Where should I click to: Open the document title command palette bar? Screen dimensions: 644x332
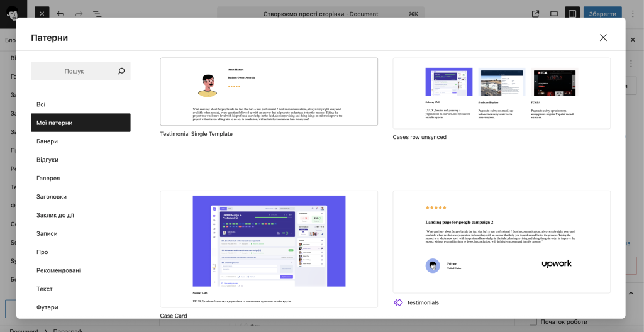[x=320, y=14]
